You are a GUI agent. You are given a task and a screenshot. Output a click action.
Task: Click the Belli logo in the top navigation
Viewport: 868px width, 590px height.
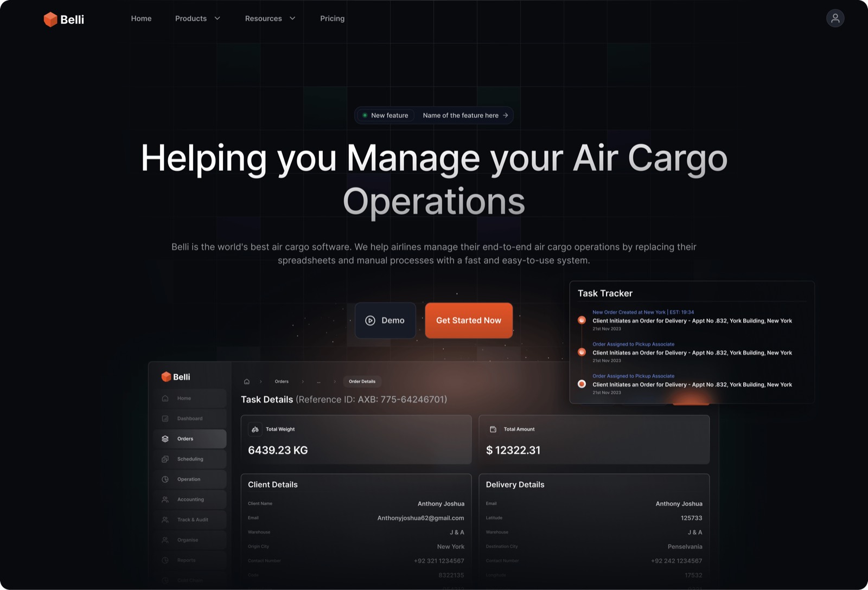64,20
